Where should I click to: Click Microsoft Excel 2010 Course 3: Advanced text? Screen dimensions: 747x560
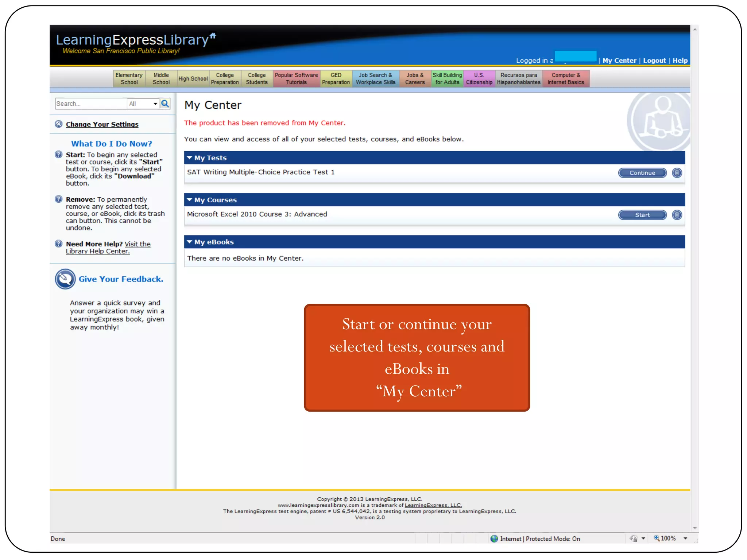(257, 214)
